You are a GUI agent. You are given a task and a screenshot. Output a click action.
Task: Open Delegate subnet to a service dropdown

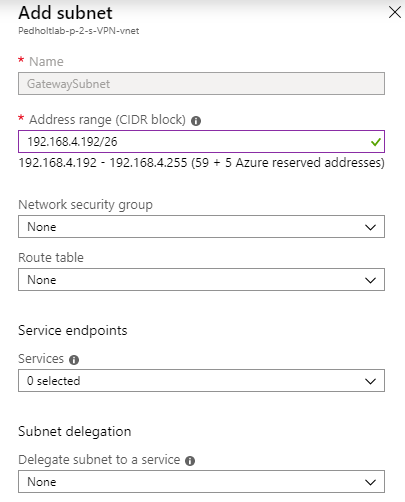tap(201, 481)
